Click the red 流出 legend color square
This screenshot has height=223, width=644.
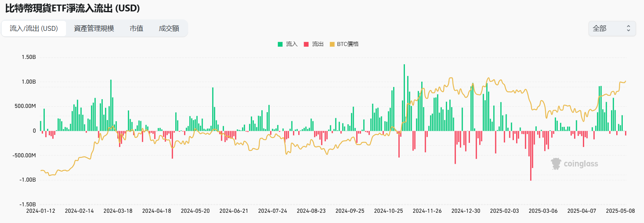click(306, 44)
